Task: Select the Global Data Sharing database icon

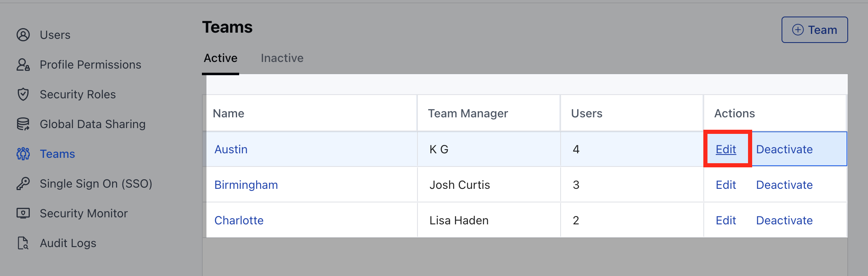Action: (23, 124)
